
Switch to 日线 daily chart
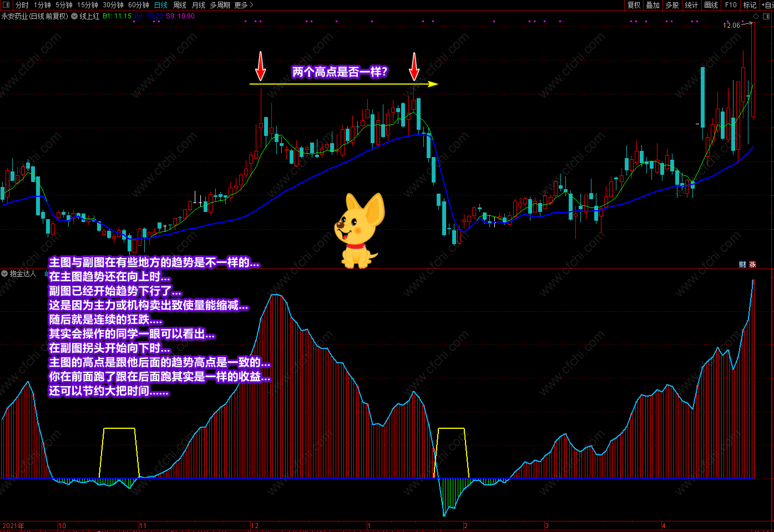[x=161, y=5]
